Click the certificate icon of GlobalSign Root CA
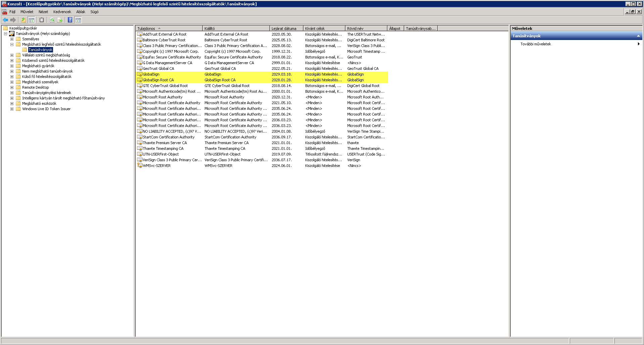 click(x=140, y=80)
